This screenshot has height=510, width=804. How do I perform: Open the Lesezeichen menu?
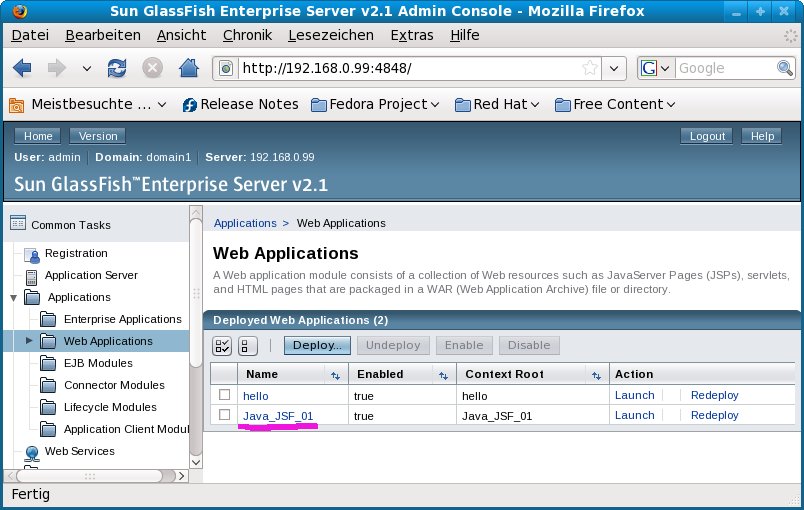tap(329, 34)
